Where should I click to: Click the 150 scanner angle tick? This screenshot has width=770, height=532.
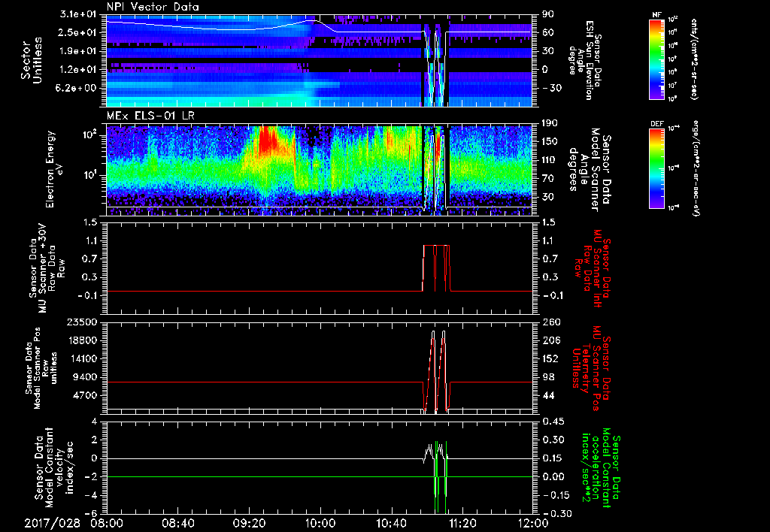click(550, 141)
